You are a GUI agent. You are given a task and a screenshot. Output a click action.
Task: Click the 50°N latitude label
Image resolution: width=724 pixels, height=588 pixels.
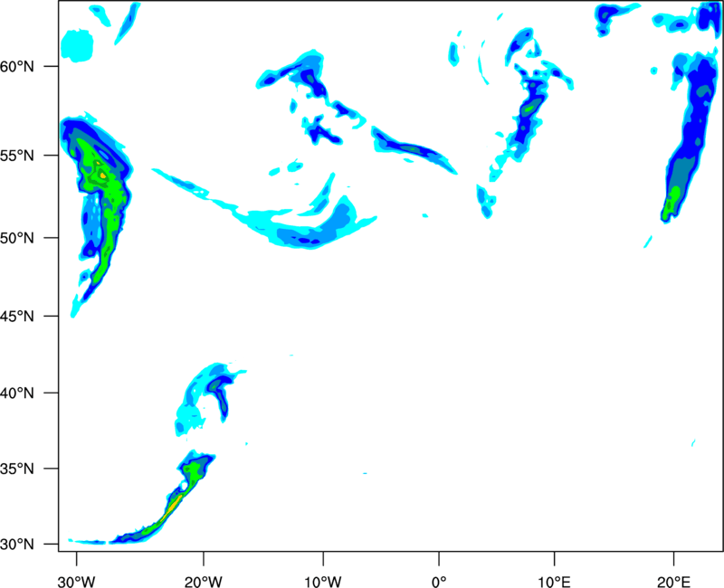(17, 238)
